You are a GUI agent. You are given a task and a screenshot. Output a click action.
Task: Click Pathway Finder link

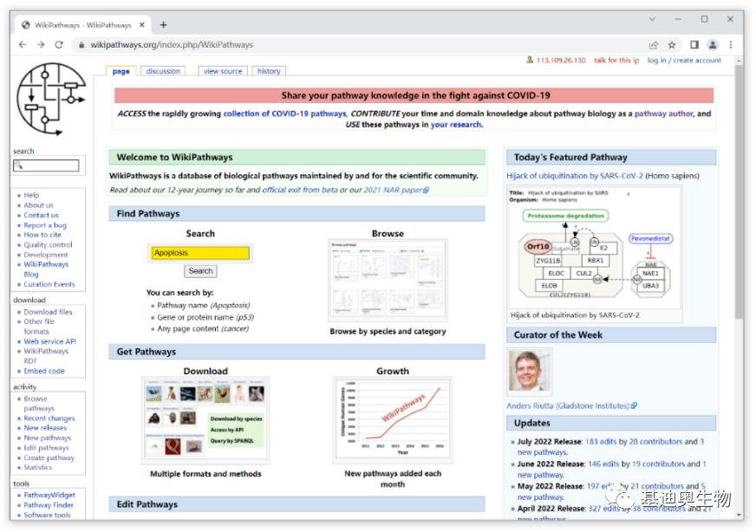(49, 505)
